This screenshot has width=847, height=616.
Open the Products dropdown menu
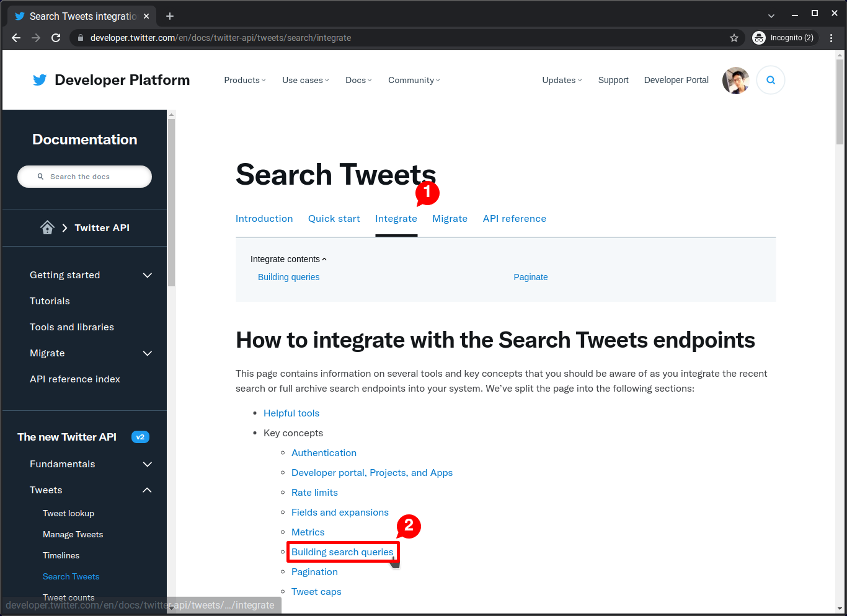[245, 80]
